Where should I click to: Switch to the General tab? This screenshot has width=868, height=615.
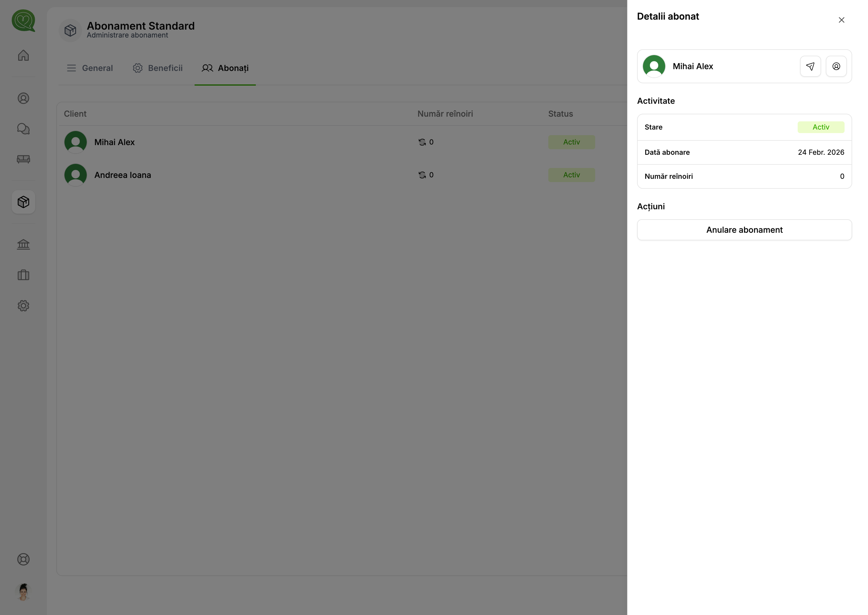(90, 68)
